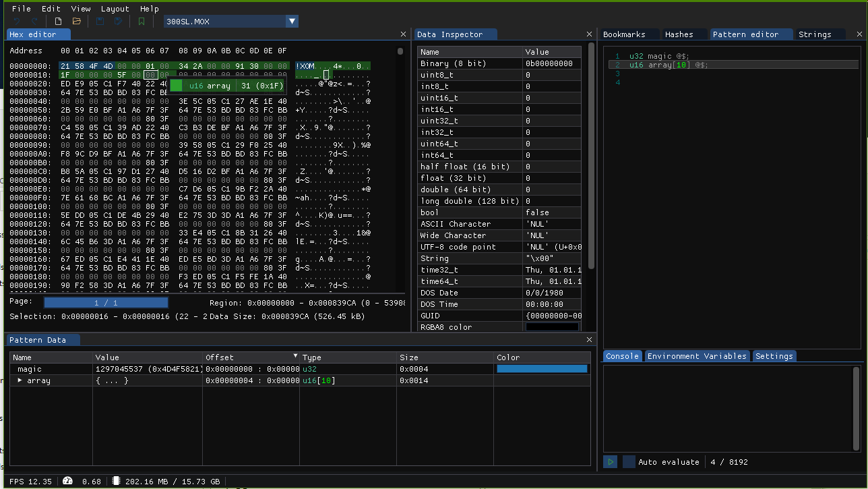Click the RGBA8 color swatch in Data Inspector
This screenshot has width=868, height=489.
(552, 327)
